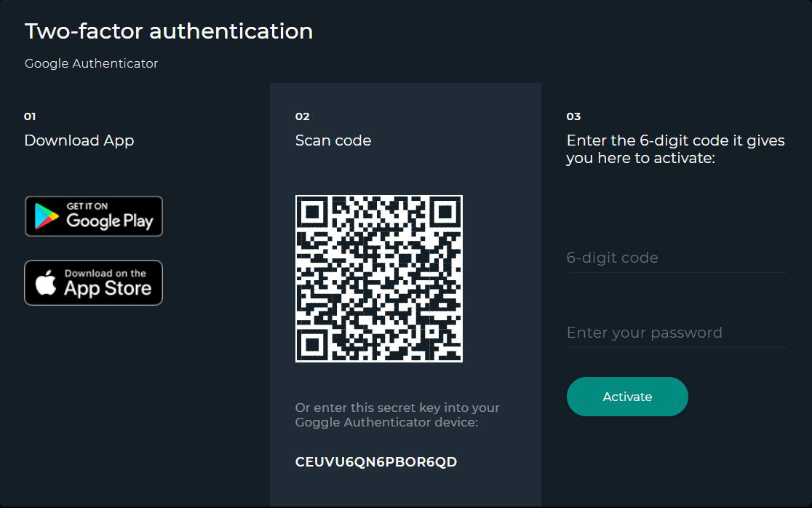Click the bottom-left QR finder square
The image size is (812, 508).
point(313,344)
